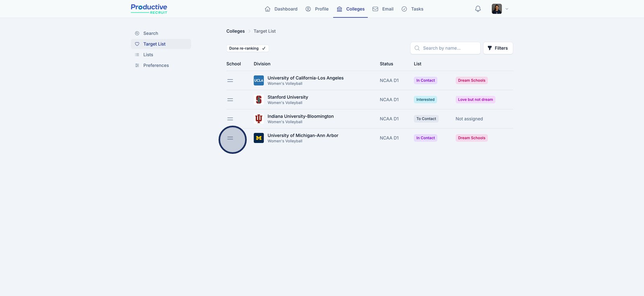Click the Indiana University row drag handle
The image size is (644, 296).
pyautogui.click(x=230, y=119)
